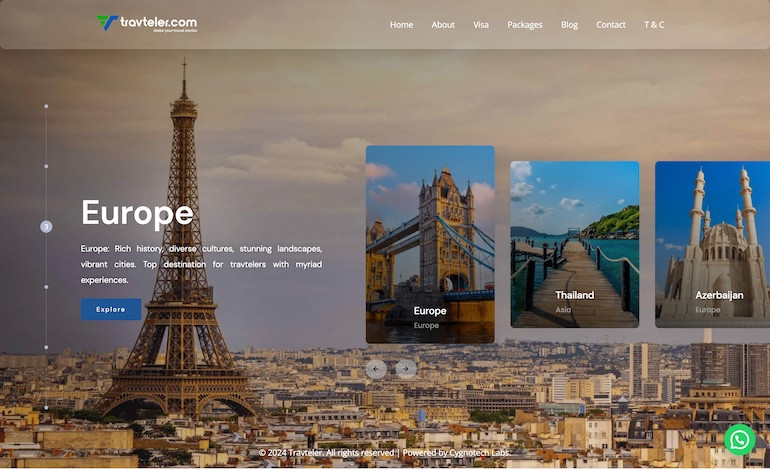The width and height of the screenshot is (770, 470).
Task: Open the Packages menu
Action: [524, 25]
